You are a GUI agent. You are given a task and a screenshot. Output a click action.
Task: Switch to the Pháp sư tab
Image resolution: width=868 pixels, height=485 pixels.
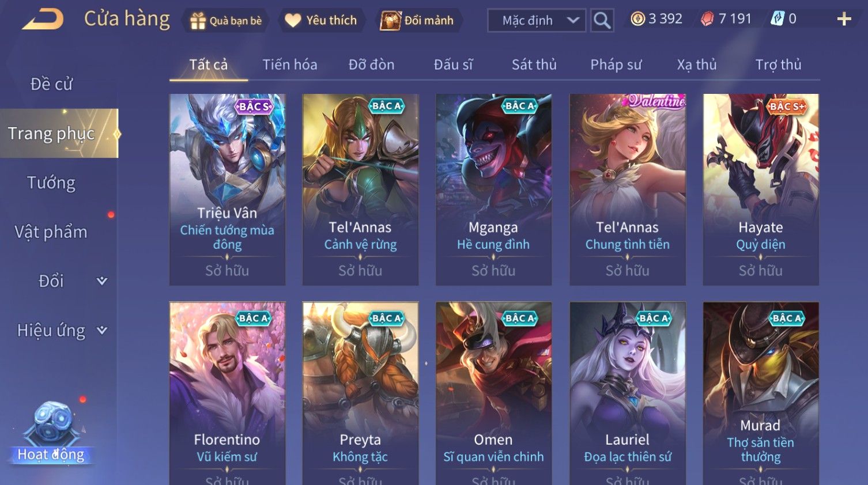[616, 65]
